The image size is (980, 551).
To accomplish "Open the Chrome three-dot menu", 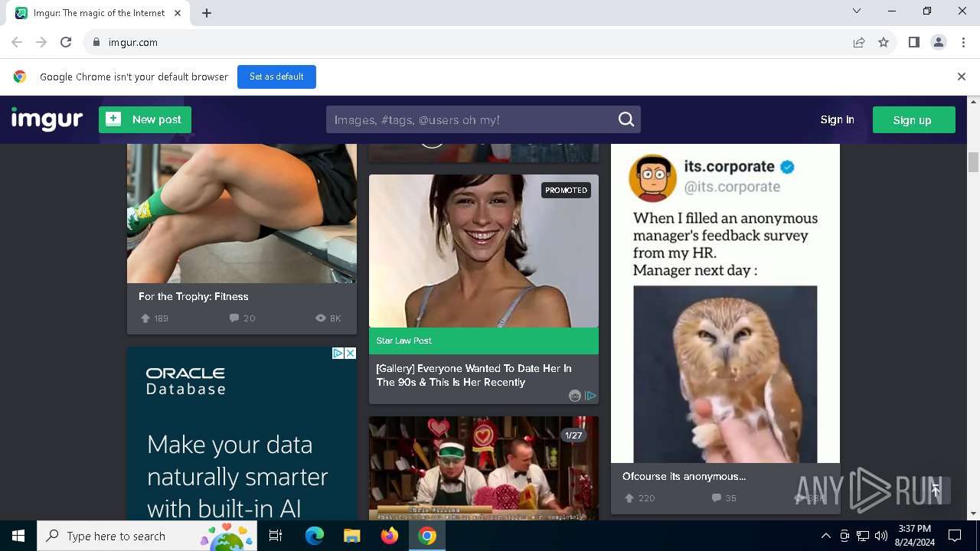I will (x=962, y=42).
